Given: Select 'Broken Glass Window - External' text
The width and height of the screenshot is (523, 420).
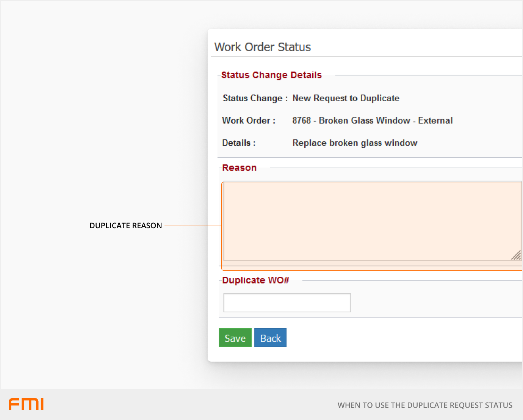Looking at the screenshot, I should (x=385, y=121).
